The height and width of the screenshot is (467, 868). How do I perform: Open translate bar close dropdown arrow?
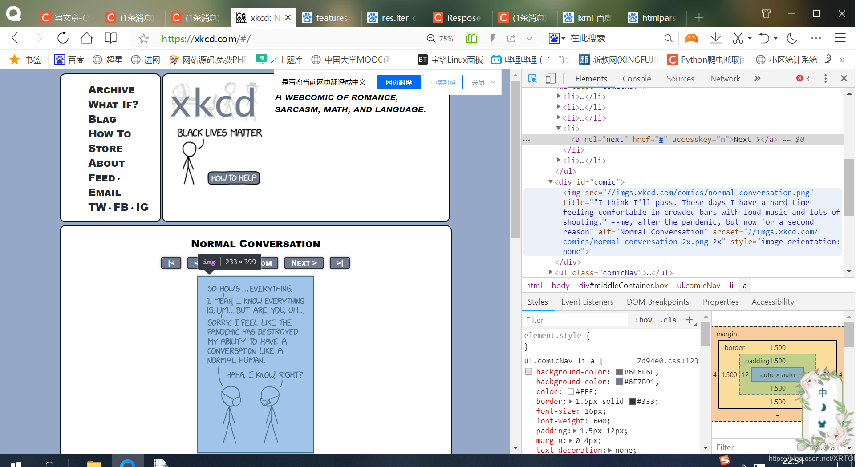(x=493, y=82)
